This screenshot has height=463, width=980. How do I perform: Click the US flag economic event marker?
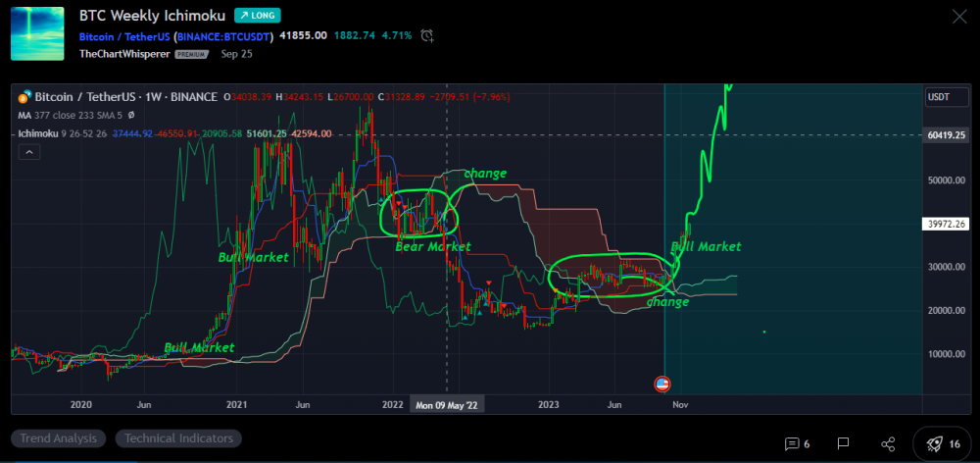pyautogui.click(x=662, y=385)
